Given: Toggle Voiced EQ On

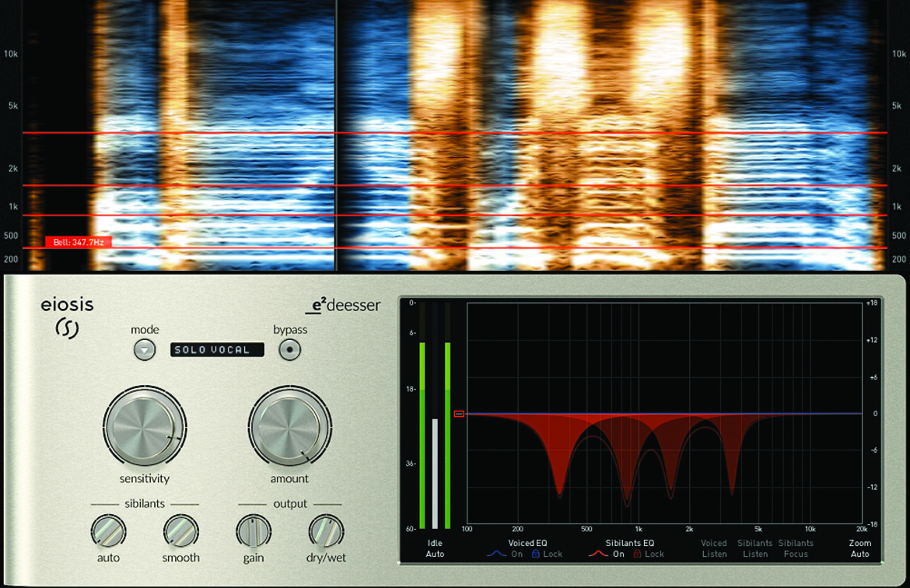Looking at the screenshot, I should pos(516,554).
